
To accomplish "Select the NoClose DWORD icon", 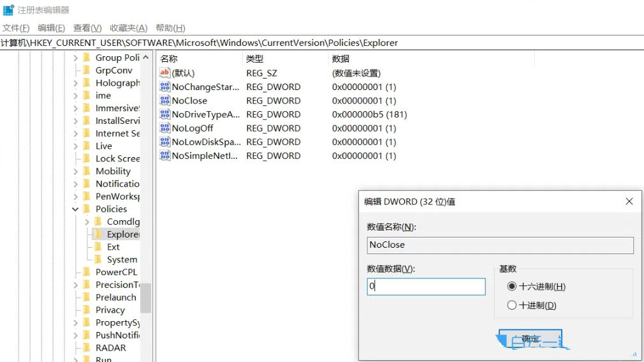I will click(165, 100).
